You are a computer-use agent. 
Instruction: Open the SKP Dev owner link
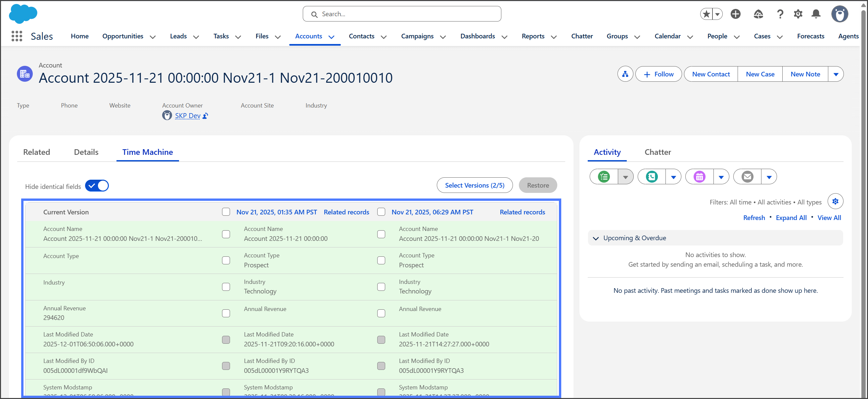[187, 116]
